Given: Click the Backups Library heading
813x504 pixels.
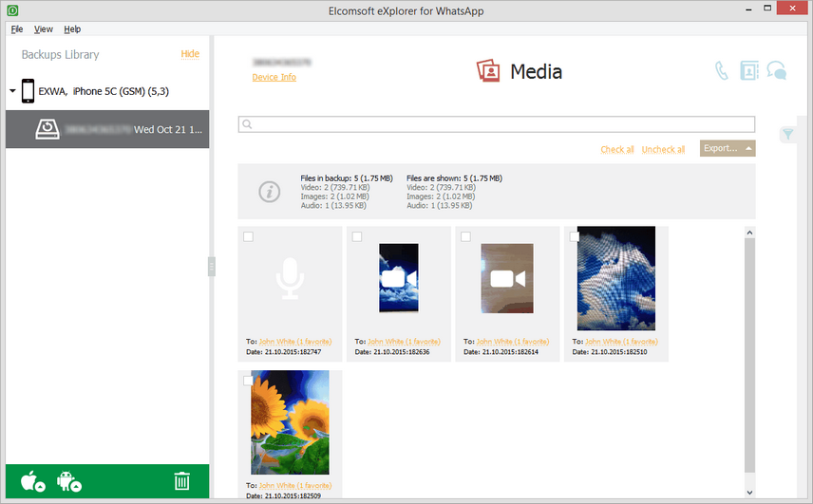Looking at the screenshot, I should (60, 54).
